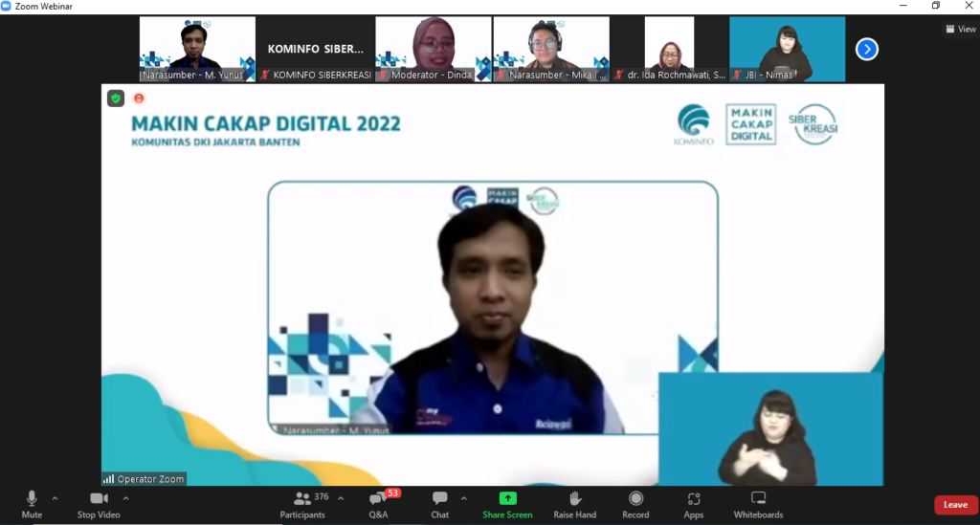Start recording with the Record button

tap(635, 498)
